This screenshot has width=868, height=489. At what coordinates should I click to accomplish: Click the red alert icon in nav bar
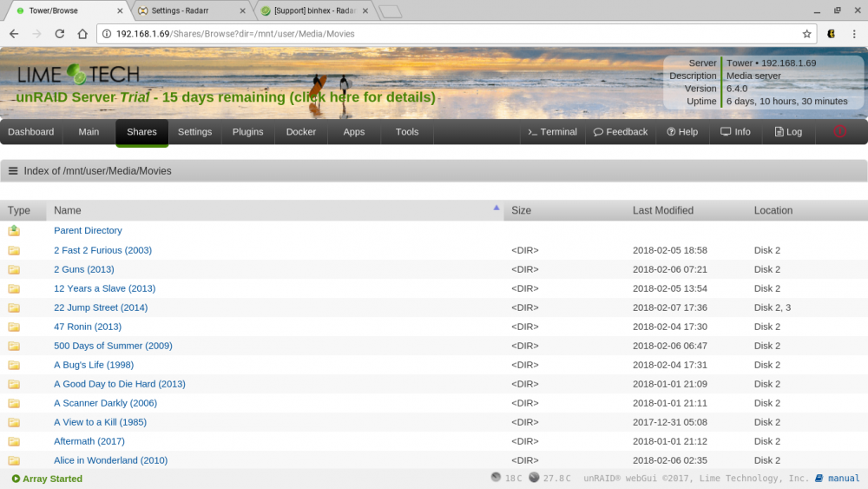pos(839,131)
